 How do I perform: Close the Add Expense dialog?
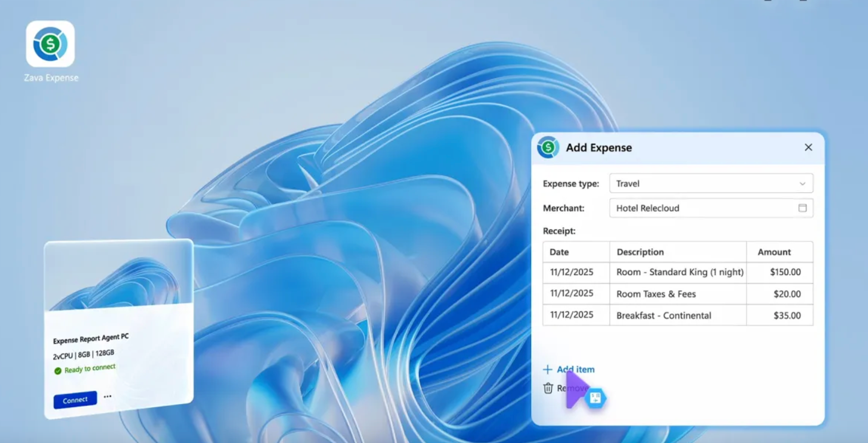(808, 147)
